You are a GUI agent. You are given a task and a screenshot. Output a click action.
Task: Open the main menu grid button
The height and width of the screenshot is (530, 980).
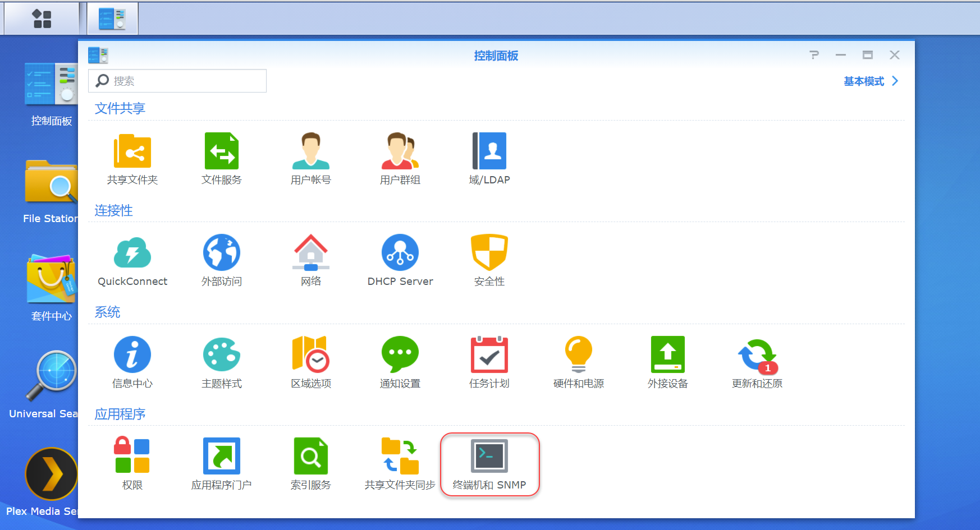(42, 19)
